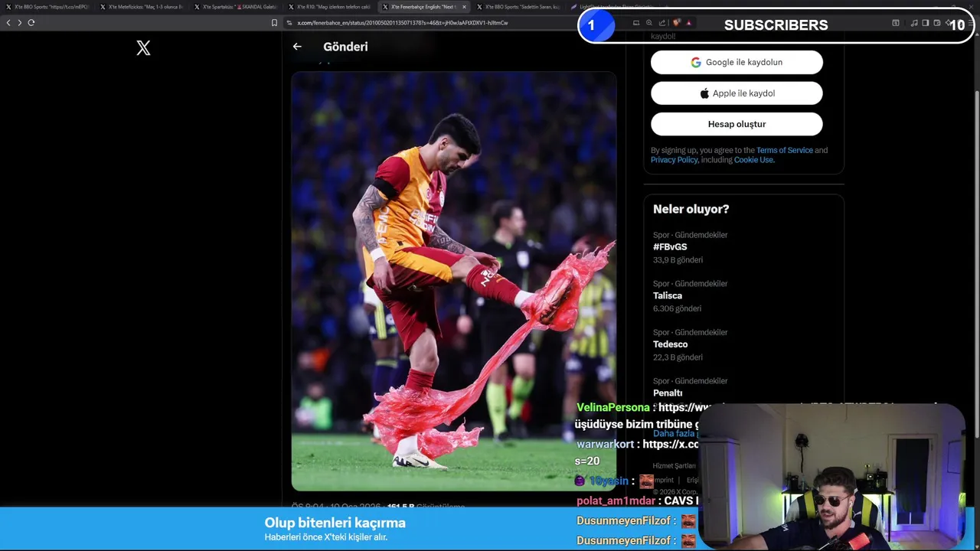980x551 pixels.
Task: Click the Olup bitenleri kaçırma banner text
Action: (335, 523)
